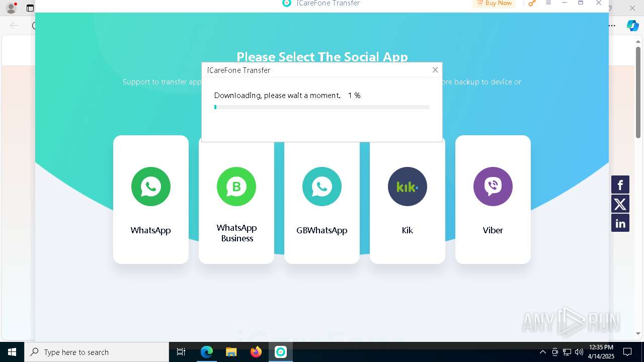The height and width of the screenshot is (362, 644).
Task: Open the Copilot icon in browser
Action: (632, 26)
